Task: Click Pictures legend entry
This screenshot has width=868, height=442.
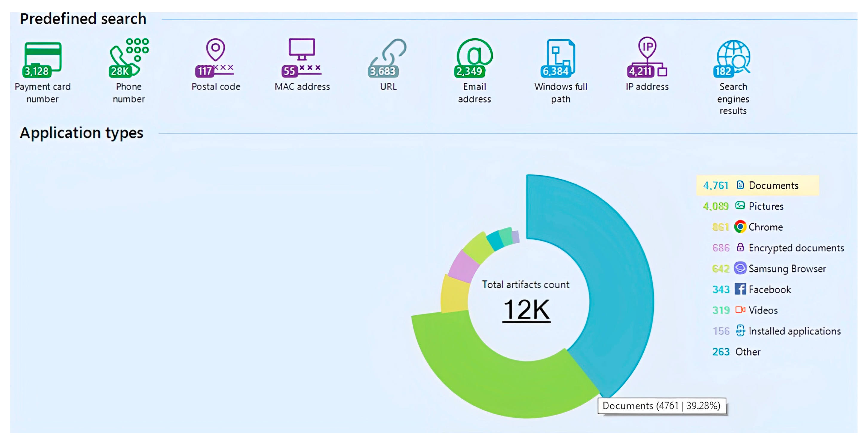Action: coord(766,206)
